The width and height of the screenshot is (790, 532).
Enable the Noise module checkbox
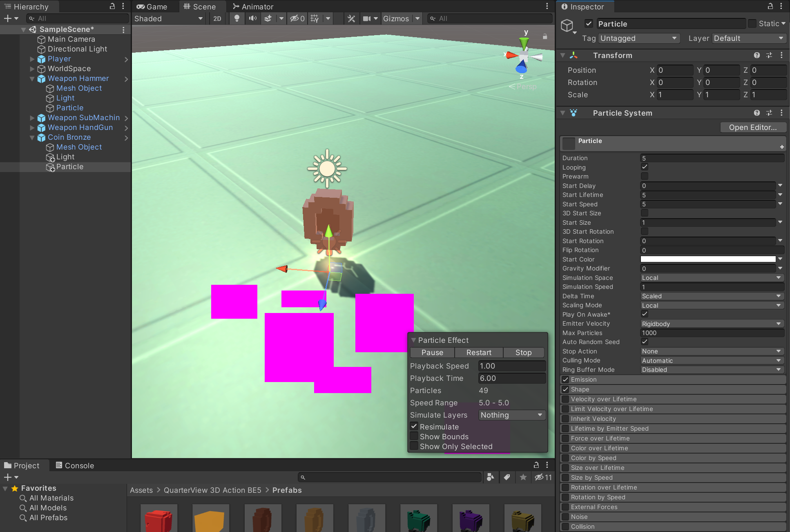click(x=565, y=517)
